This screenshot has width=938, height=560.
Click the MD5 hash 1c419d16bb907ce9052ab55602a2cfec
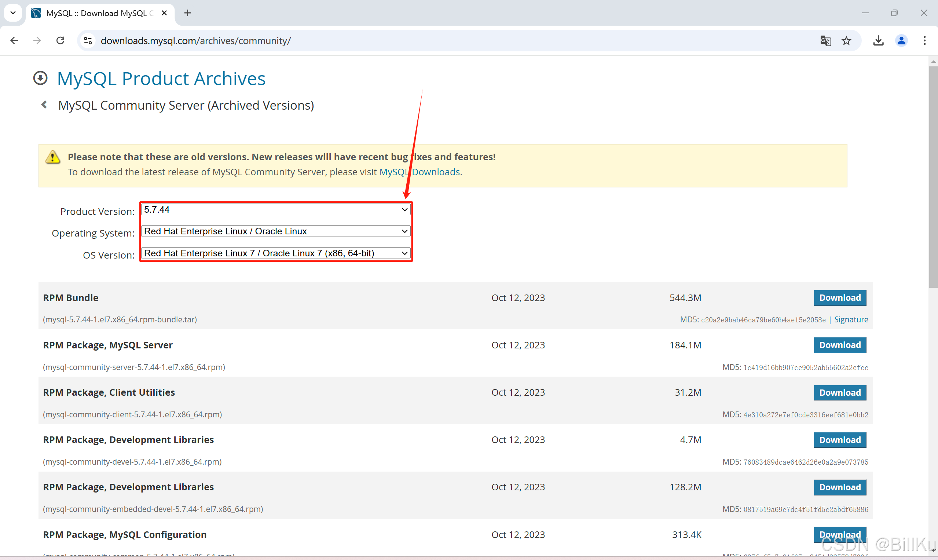coord(806,367)
